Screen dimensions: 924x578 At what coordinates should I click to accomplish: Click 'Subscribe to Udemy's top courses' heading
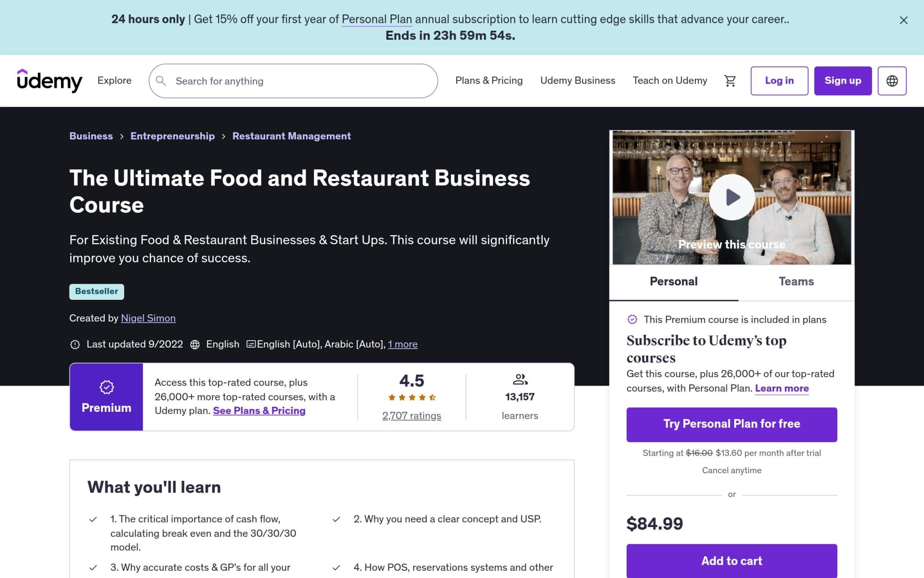tap(706, 349)
